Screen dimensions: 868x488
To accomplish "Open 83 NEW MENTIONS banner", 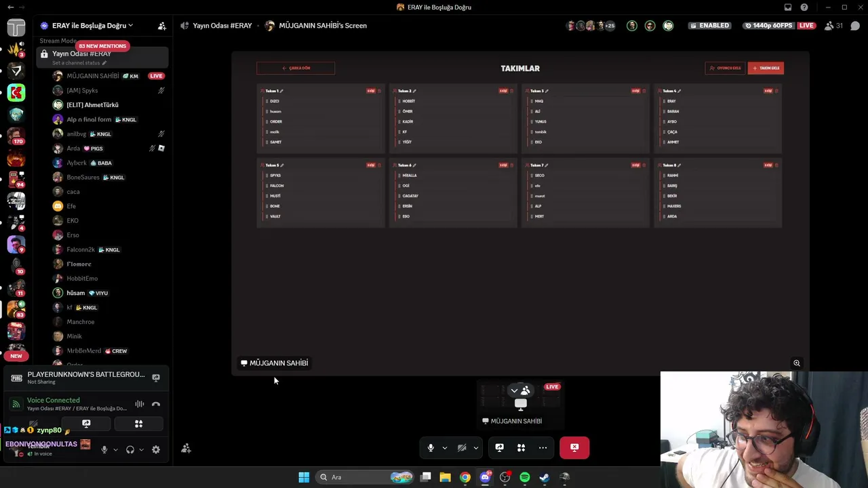I will (x=102, y=46).
